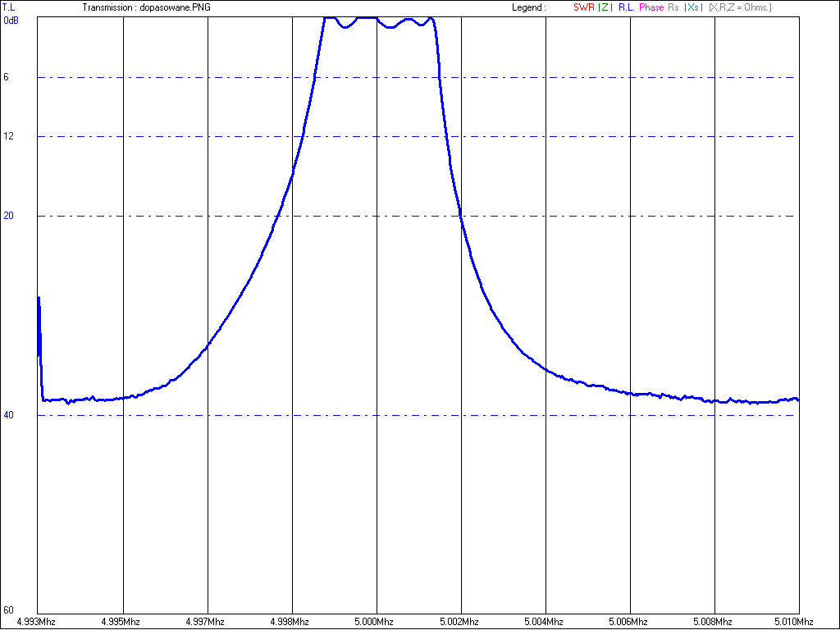Click the 4.997Mhz frequency axis label
This screenshot has width=840, height=630.
208,622
